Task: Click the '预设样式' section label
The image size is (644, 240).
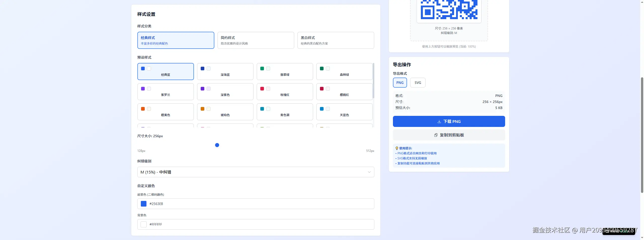Action: (144, 57)
